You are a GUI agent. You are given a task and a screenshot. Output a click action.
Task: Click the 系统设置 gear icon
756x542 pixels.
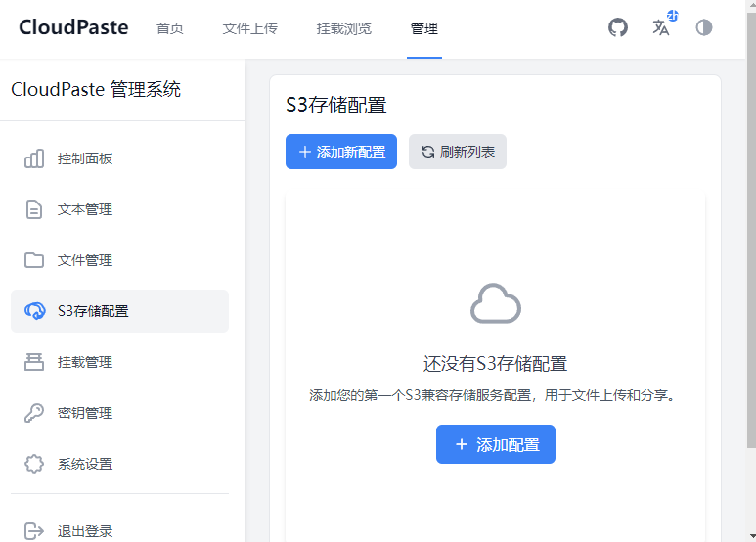(x=34, y=464)
